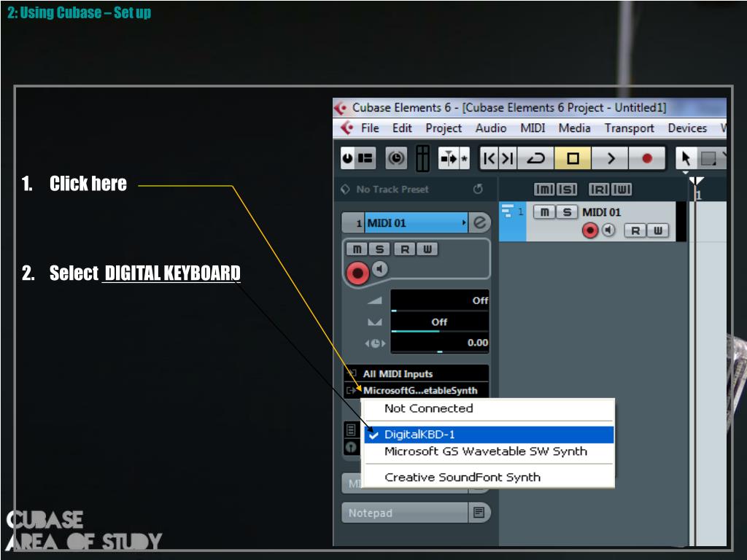Click the round icon below the list icon
Viewport: 747px width, 560px height.
coord(351,447)
